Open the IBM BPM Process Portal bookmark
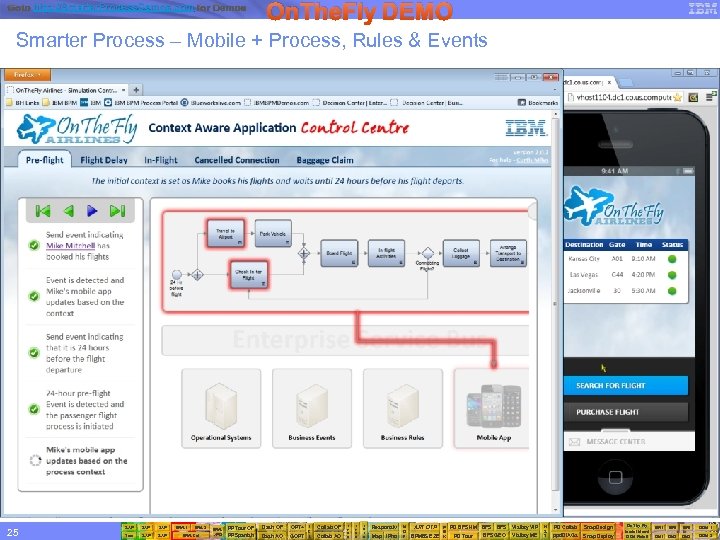Screen dimensions: 720x540 pyautogui.click(x=141, y=103)
